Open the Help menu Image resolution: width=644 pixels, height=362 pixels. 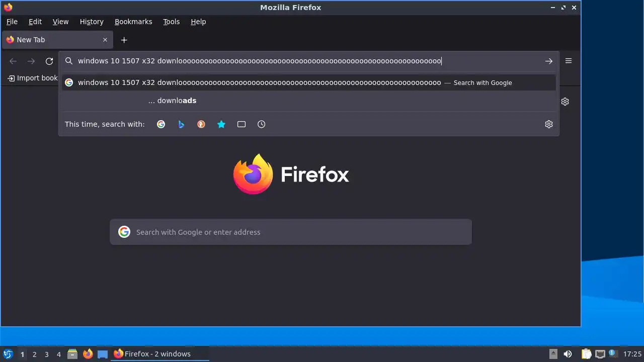coord(198,22)
